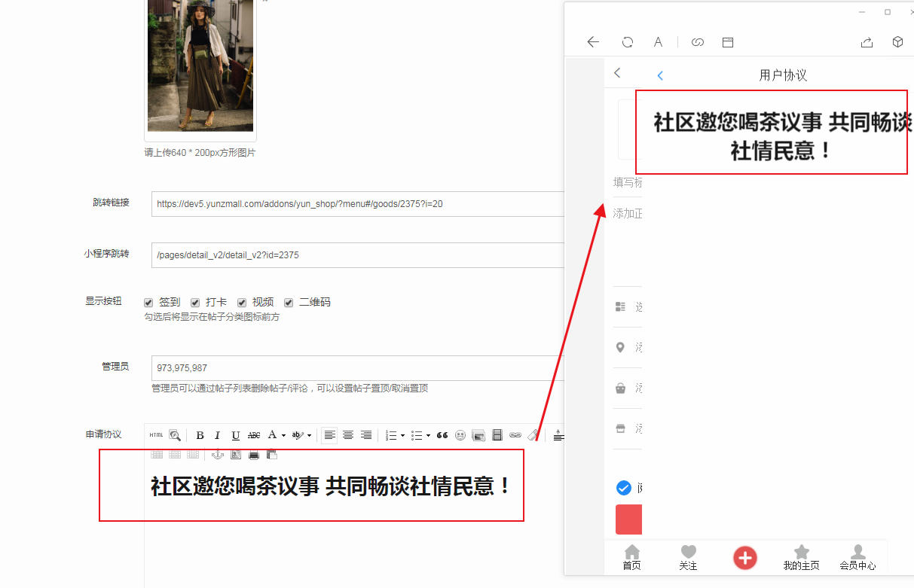
Task: Insert an emoticon into the editor
Action: 460,435
